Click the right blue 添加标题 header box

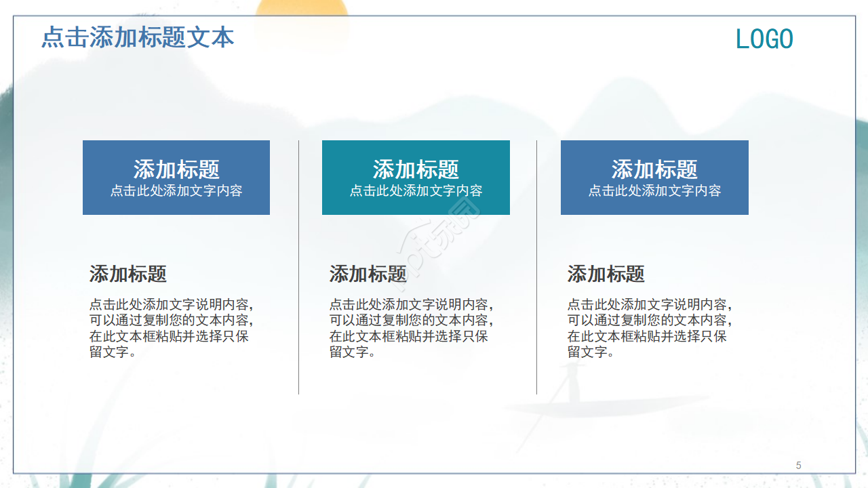[x=654, y=177]
